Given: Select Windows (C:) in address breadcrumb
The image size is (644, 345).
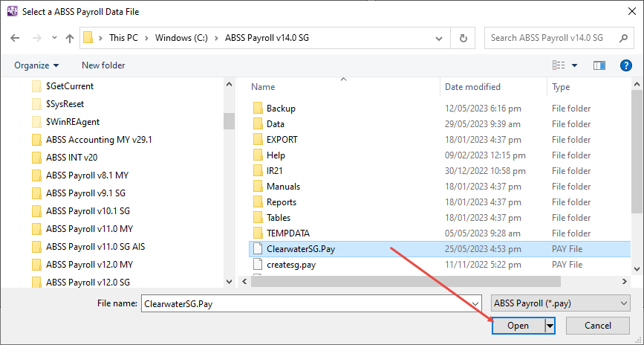Looking at the screenshot, I should pyautogui.click(x=181, y=38).
